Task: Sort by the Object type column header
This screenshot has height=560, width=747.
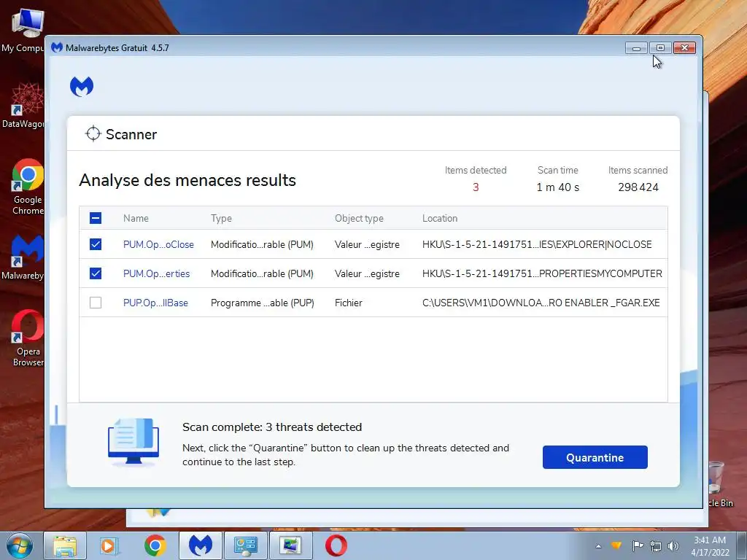Action: point(359,218)
